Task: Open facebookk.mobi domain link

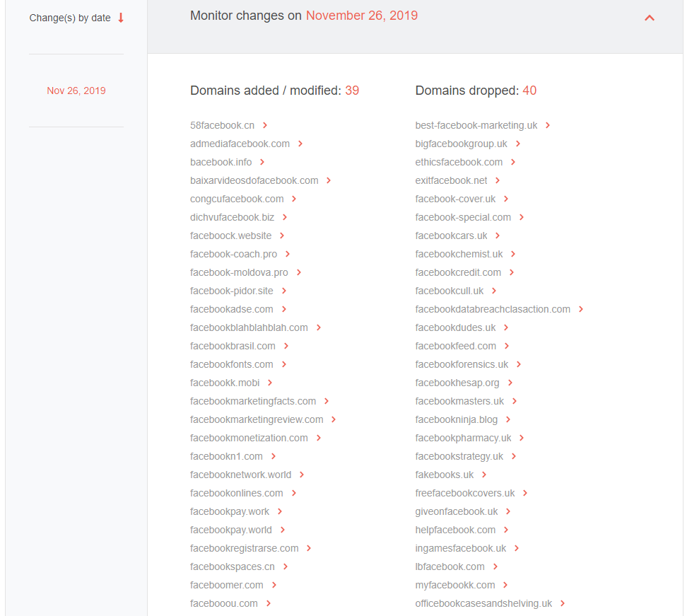Action: click(x=225, y=383)
